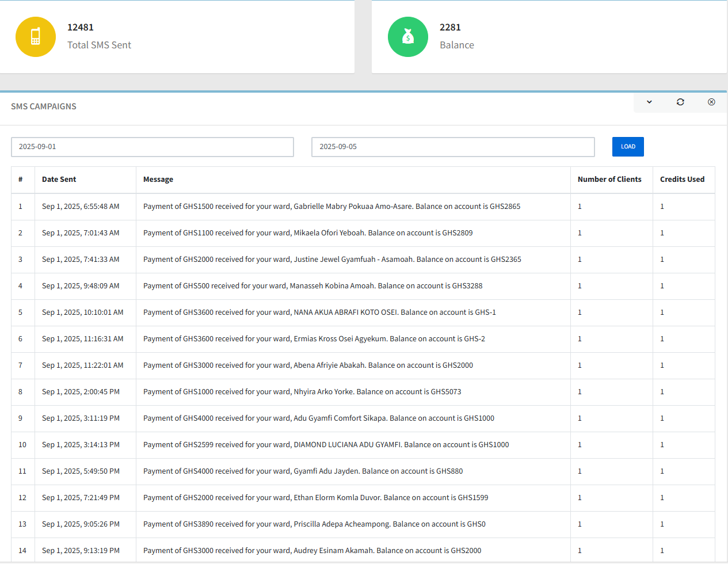Close the SMS Campaigns panel
The height and width of the screenshot is (564, 728).
(711, 102)
